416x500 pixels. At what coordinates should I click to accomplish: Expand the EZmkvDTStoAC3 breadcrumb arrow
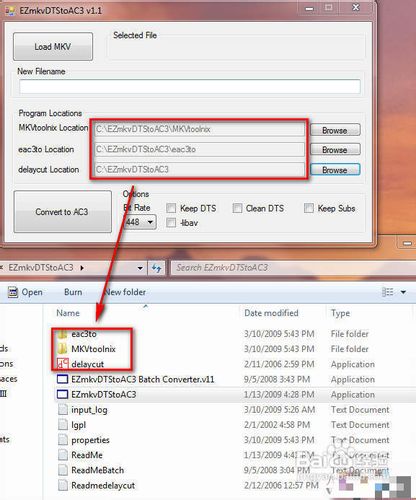[82, 268]
